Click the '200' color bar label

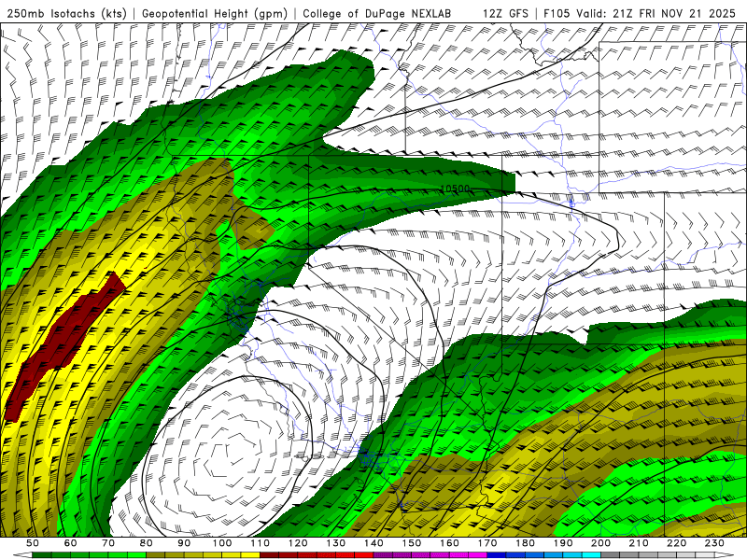click(x=601, y=543)
